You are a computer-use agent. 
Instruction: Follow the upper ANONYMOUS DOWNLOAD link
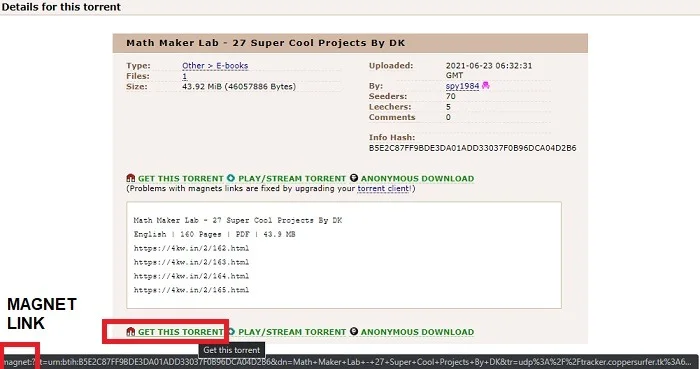[x=417, y=178]
